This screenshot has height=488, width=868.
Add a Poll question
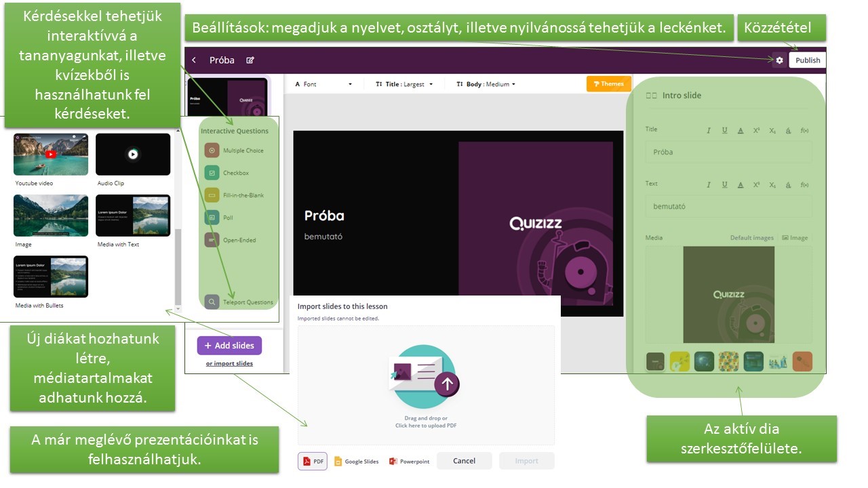pos(220,218)
